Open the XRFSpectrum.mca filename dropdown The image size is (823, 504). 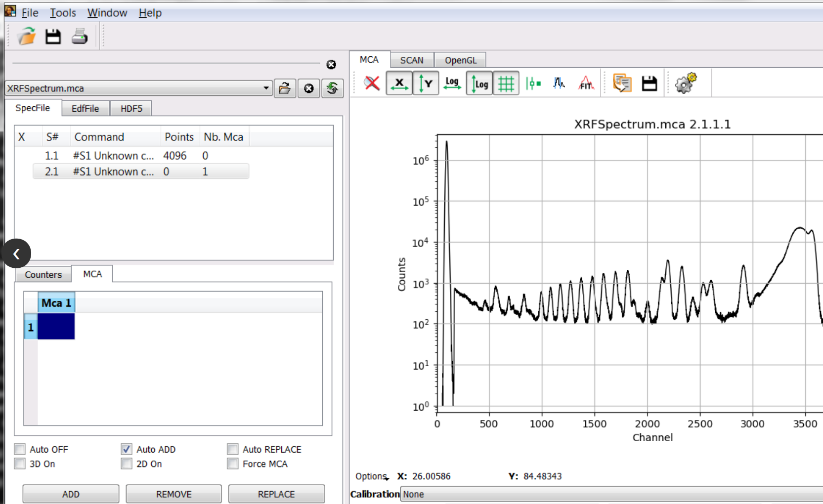click(x=267, y=88)
